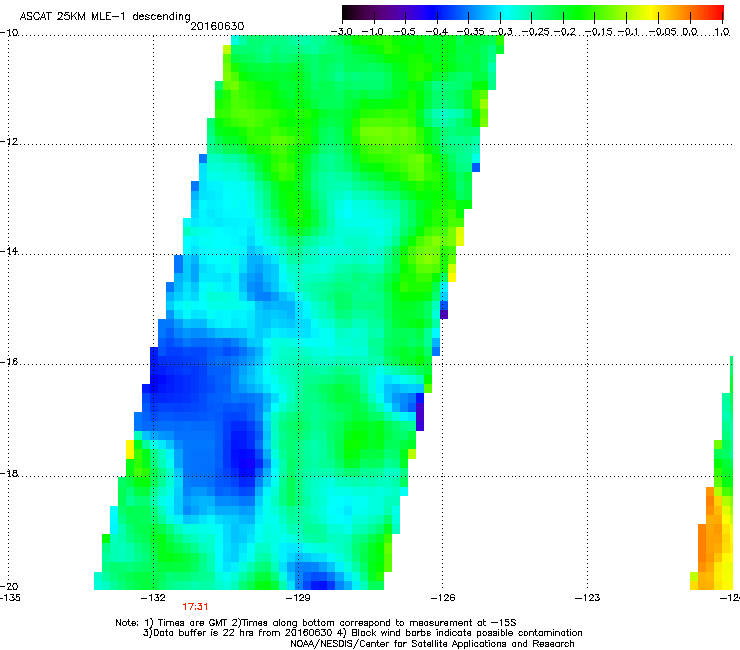Click the -12 latitude axis label
The width and height of the screenshot is (740, 650).
tap(9, 142)
